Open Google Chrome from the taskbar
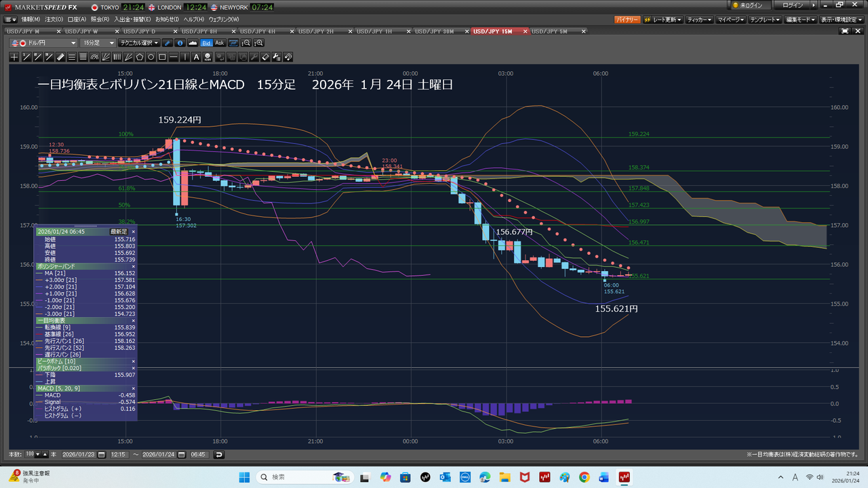This screenshot has height=488, width=868. (585, 477)
